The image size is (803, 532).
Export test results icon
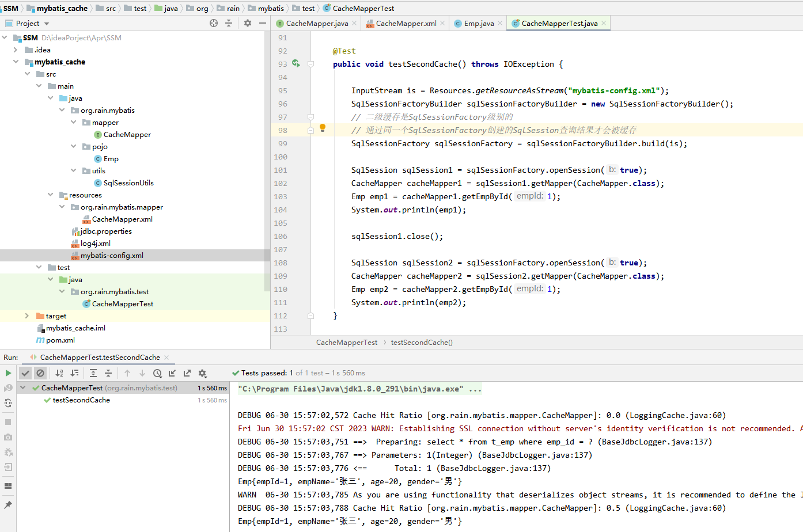(x=187, y=373)
